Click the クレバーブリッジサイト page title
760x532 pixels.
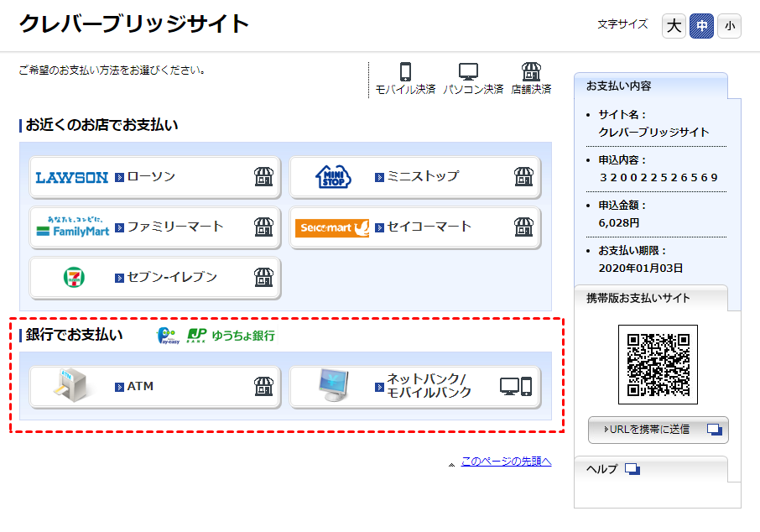coord(134,23)
